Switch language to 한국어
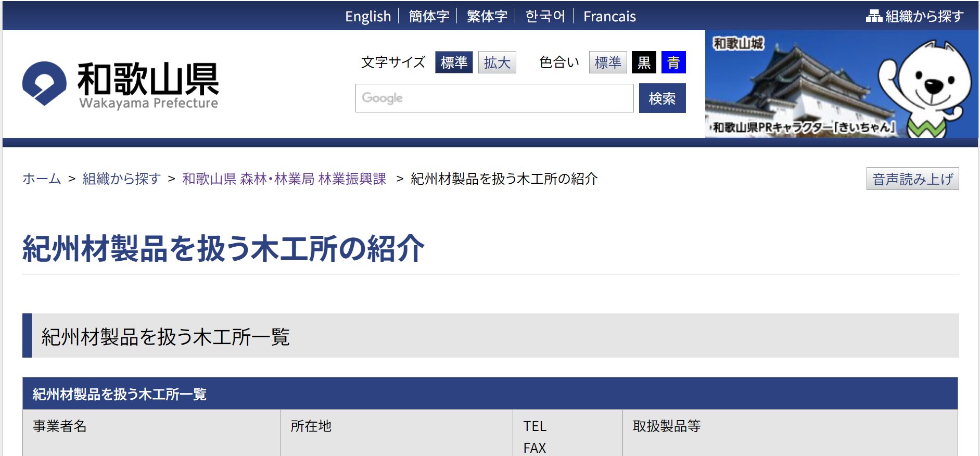980x456 pixels. [x=545, y=16]
